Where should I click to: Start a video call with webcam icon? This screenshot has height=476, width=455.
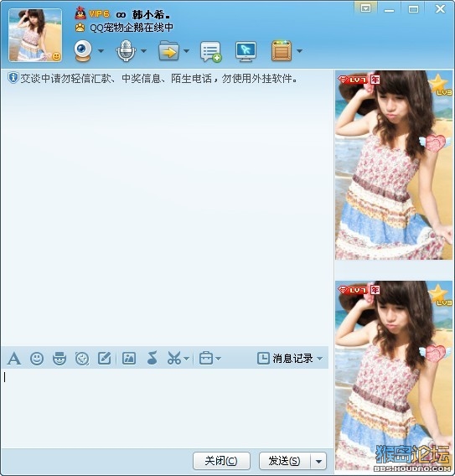coord(83,51)
